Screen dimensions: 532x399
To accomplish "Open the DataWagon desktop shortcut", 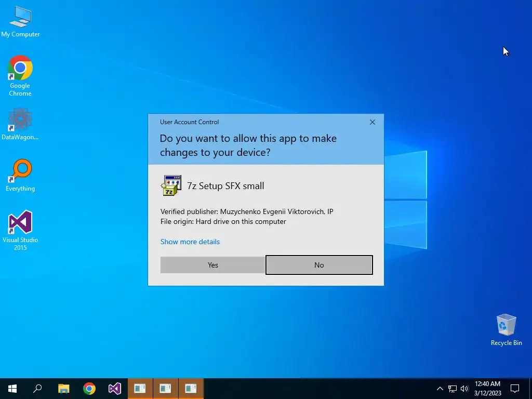I will [20, 124].
